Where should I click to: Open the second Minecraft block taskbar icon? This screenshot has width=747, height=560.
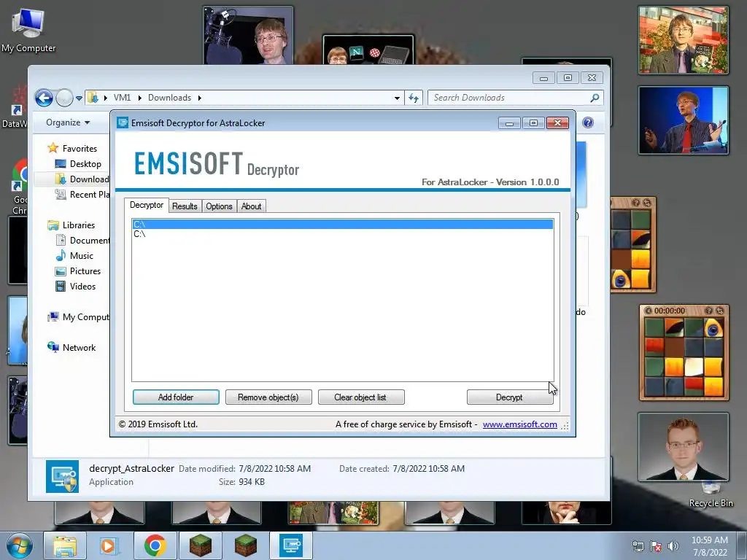[246, 545]
